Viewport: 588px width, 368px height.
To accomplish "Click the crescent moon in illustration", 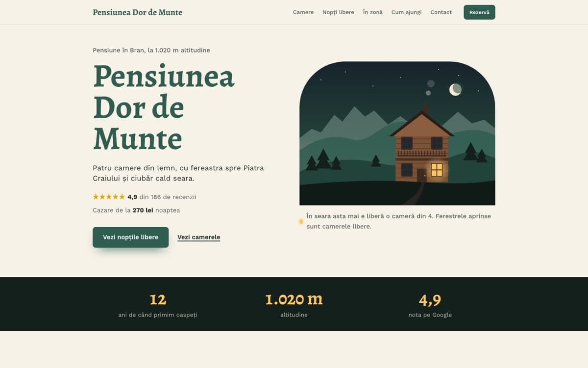I will coord(455,89).
